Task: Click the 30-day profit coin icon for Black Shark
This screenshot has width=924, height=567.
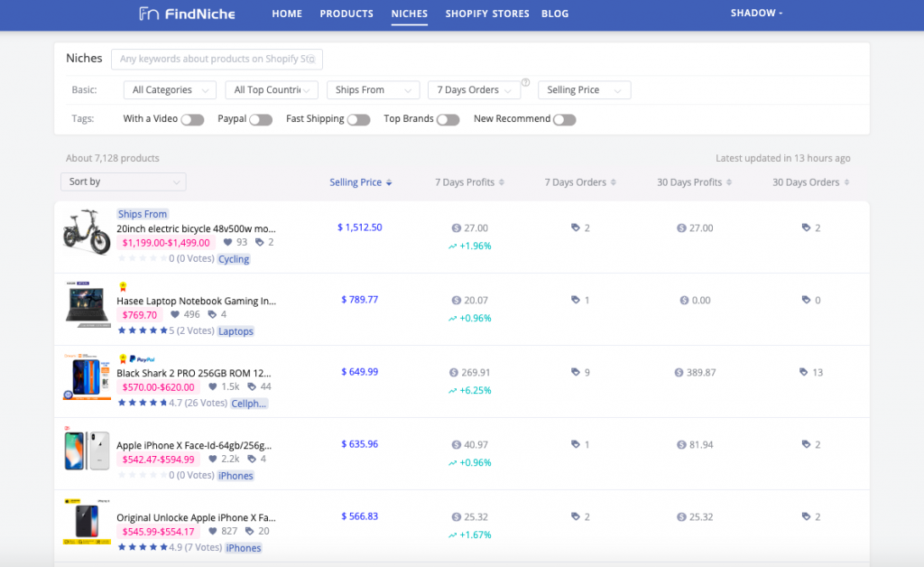Action: (x=679, y=373)
